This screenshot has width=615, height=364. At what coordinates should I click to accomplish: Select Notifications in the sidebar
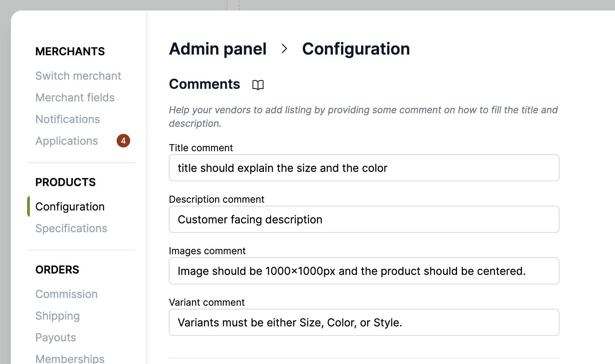click(67, 119)
